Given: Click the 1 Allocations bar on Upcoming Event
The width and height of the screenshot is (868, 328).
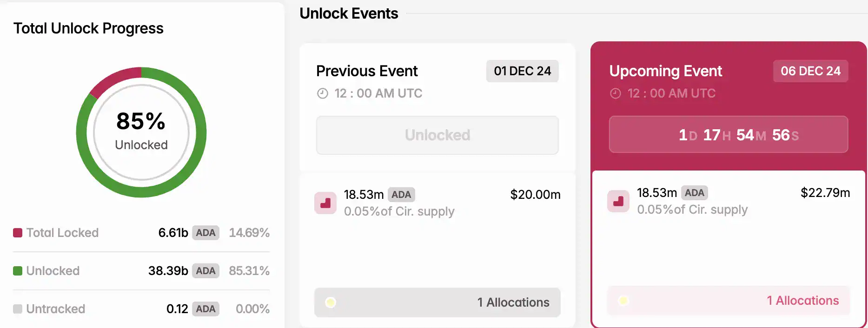Looking at the screenshot, I should coord(728,301).
